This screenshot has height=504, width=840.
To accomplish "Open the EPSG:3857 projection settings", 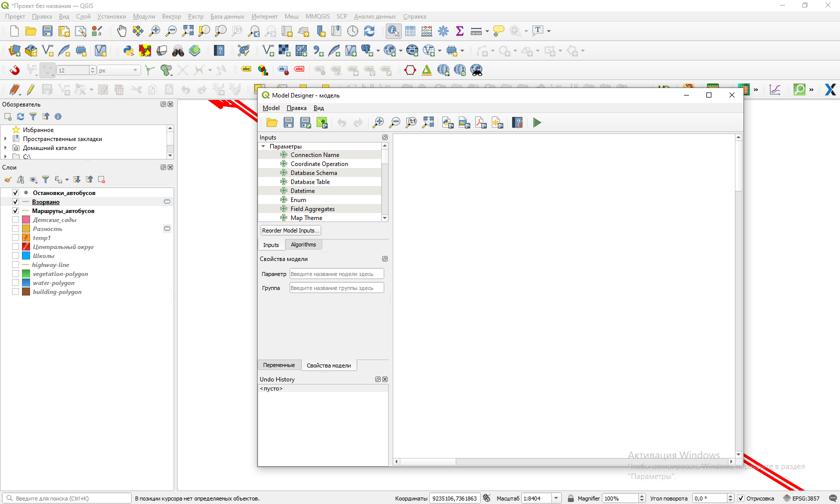I will (x=801, y=498).
